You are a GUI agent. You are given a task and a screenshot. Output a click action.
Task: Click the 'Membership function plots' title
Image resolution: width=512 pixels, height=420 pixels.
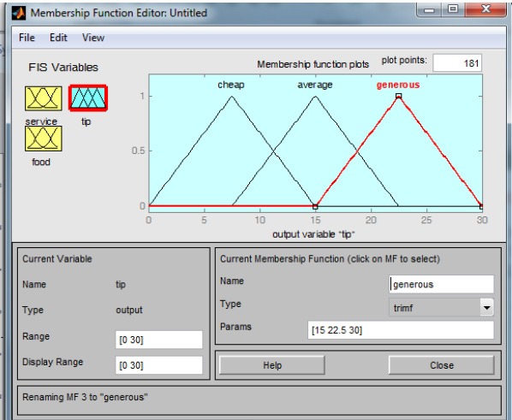313,64
